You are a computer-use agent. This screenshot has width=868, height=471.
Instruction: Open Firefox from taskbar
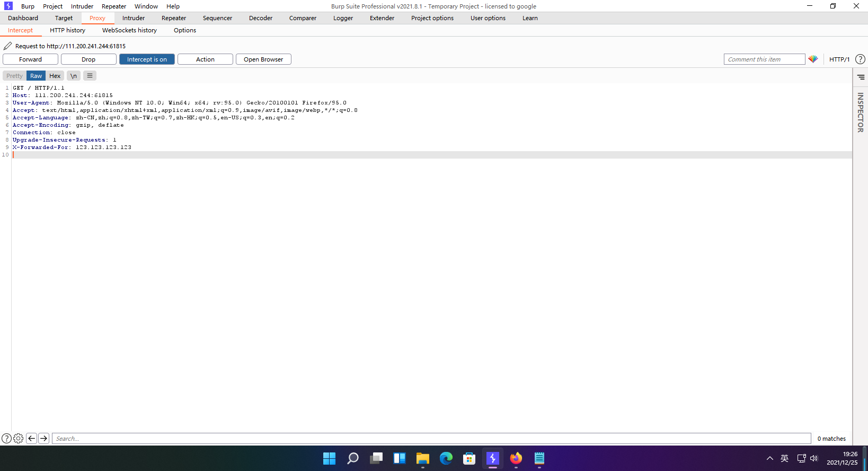516,458
